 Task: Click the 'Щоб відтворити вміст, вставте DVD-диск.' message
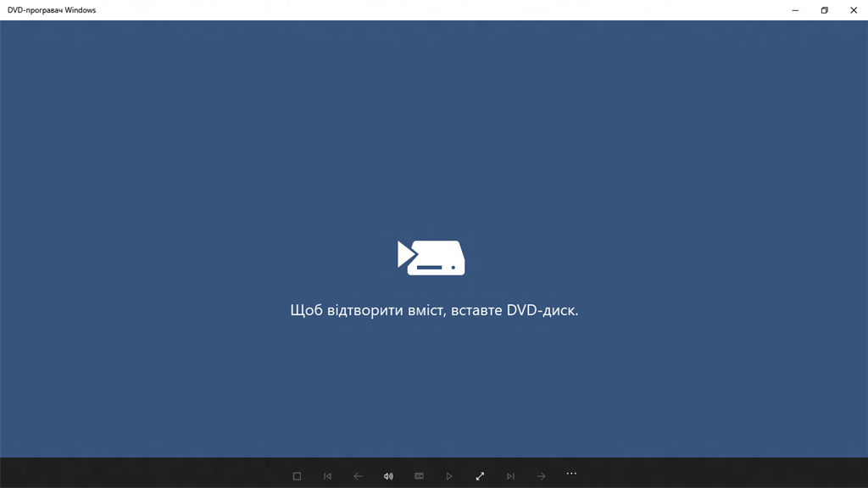click(434, 310)
